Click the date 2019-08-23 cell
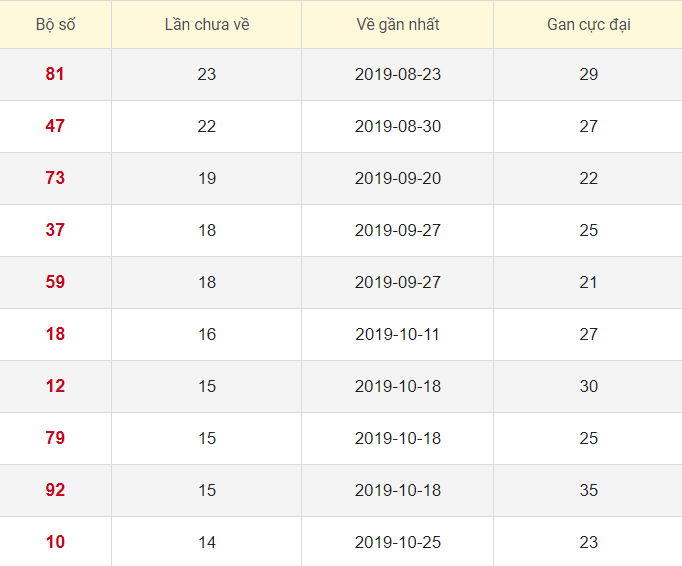This screenshot has width=682, height=566. [x=397, y=74]
